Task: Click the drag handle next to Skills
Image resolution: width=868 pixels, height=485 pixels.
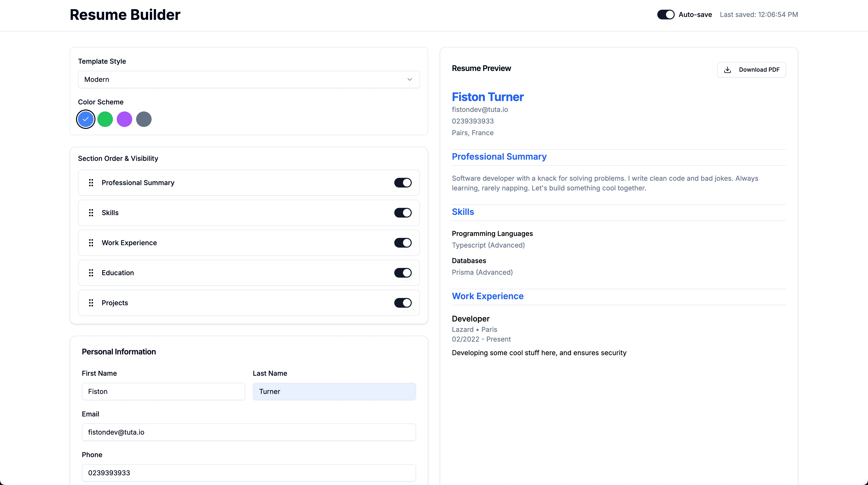Action: coord(91,213)
